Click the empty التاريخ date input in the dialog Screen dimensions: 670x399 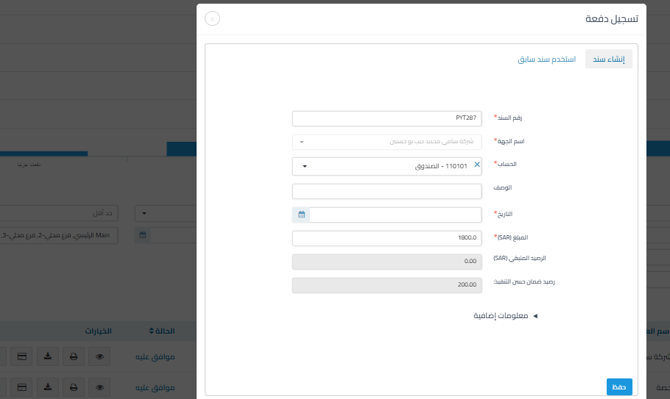(395, 214)
